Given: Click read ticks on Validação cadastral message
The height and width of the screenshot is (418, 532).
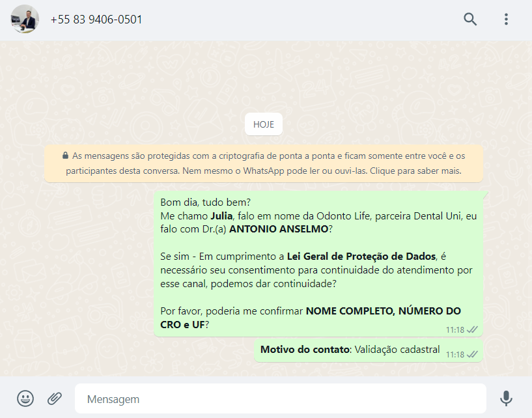Looking at the screenshot, I should click(x=472, y=354).
